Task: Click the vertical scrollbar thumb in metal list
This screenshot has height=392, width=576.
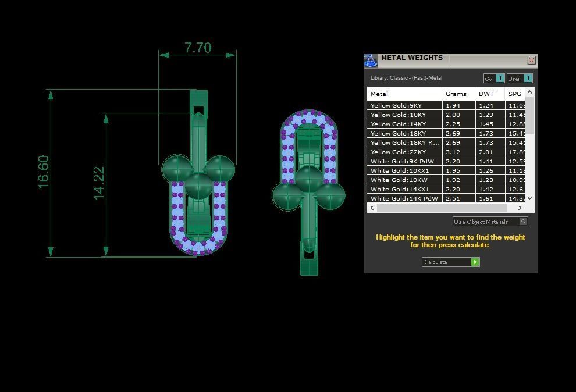Action: (529, 116)
